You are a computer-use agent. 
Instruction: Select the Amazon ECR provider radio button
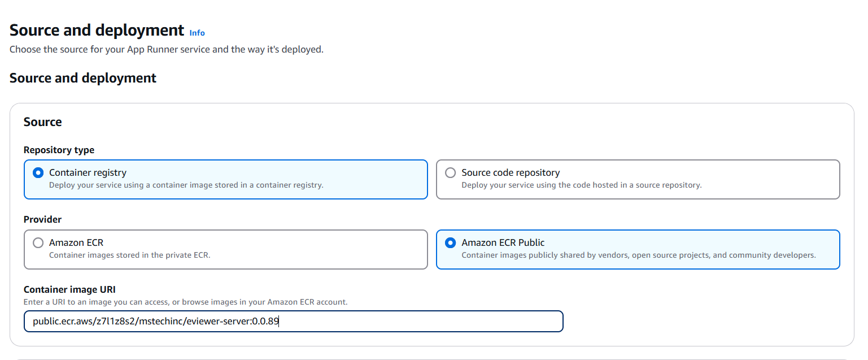click(38, 242)
